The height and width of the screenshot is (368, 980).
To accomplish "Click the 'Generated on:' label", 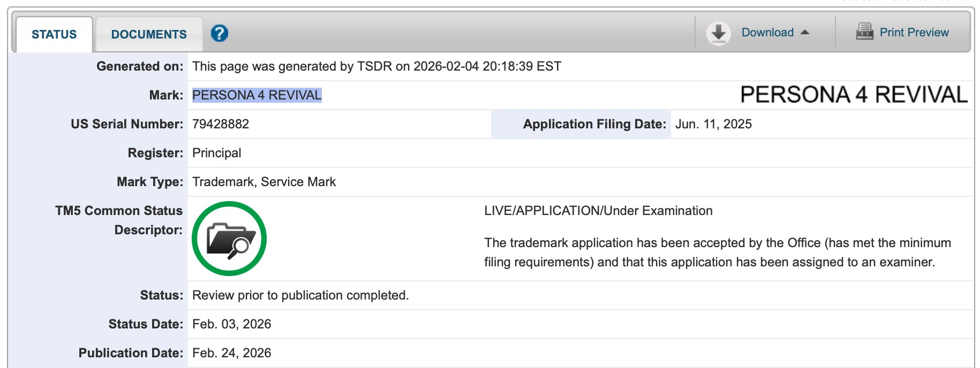I will (140, 66).
